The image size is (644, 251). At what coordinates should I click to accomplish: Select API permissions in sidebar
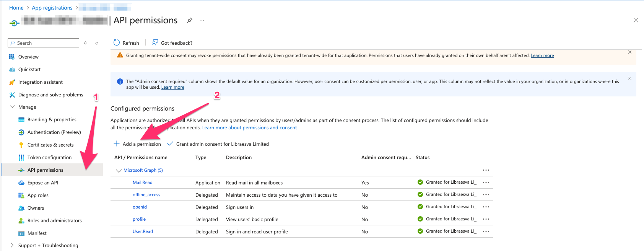tap(52, 170)
